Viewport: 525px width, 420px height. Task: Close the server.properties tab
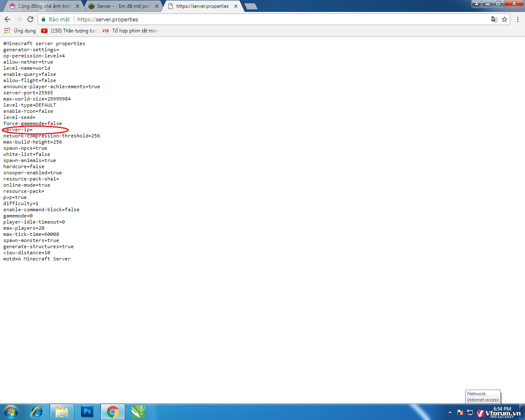click(x=236, y=6)
